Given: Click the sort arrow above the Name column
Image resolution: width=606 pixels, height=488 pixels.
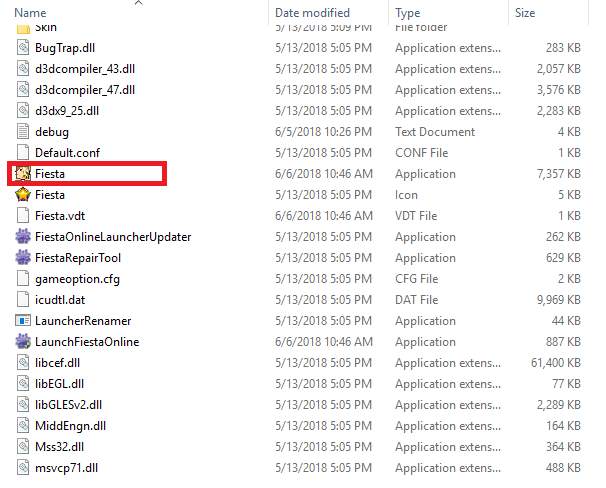Looking at the screenshot, I should 138,3.
